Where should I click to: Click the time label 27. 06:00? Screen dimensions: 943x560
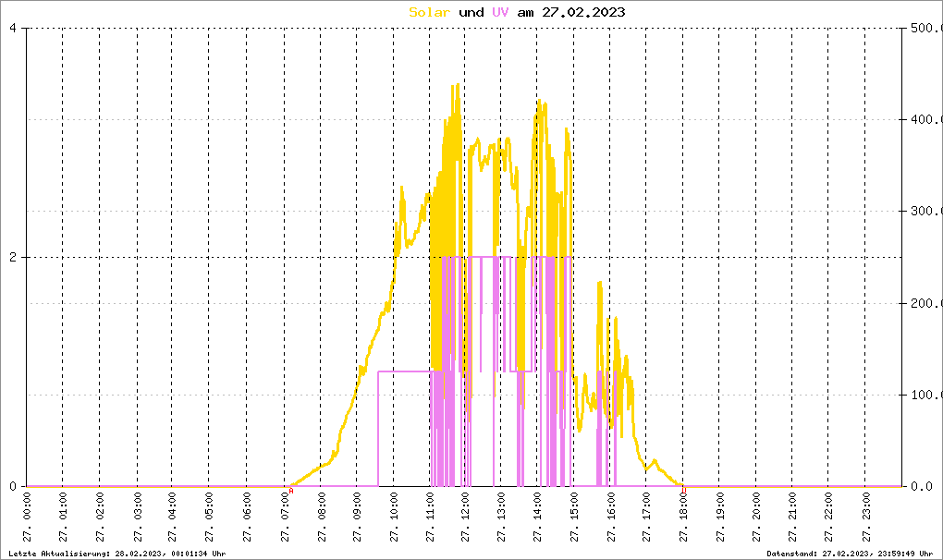click(247, 517)
